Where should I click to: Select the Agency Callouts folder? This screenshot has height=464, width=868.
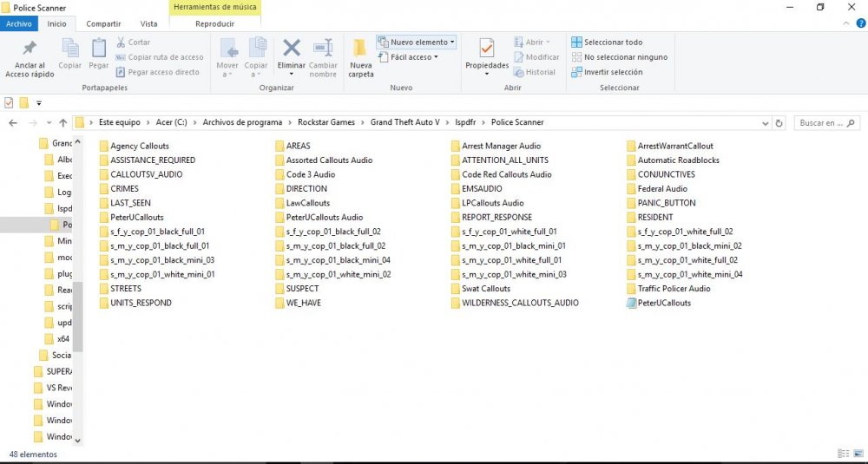click(134, 146)
